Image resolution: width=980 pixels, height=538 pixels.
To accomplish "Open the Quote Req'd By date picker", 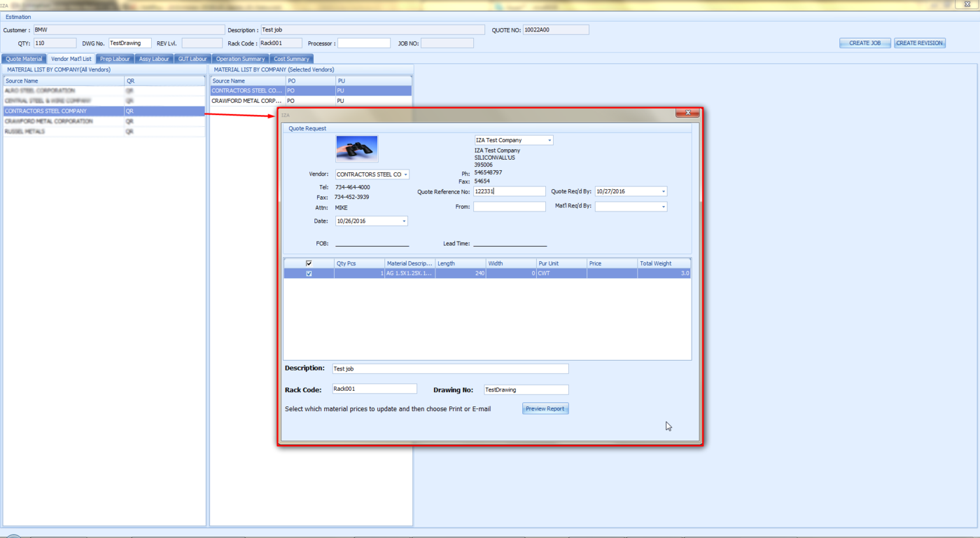I will tap(663, 191).
